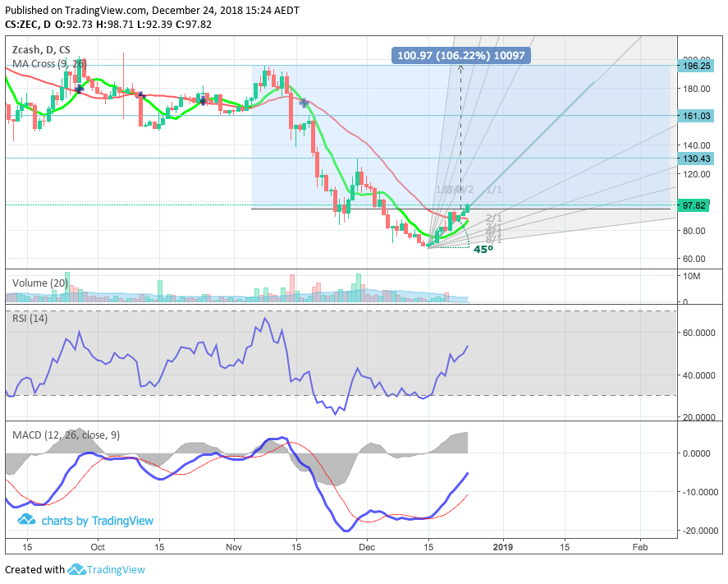Click the 'Nov' date axis label

point(234,547)
